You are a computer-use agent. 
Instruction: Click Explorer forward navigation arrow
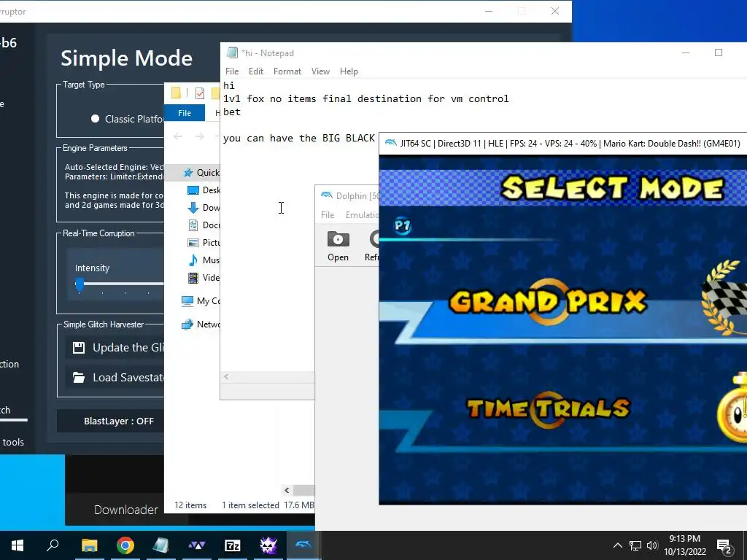point(200,136)
